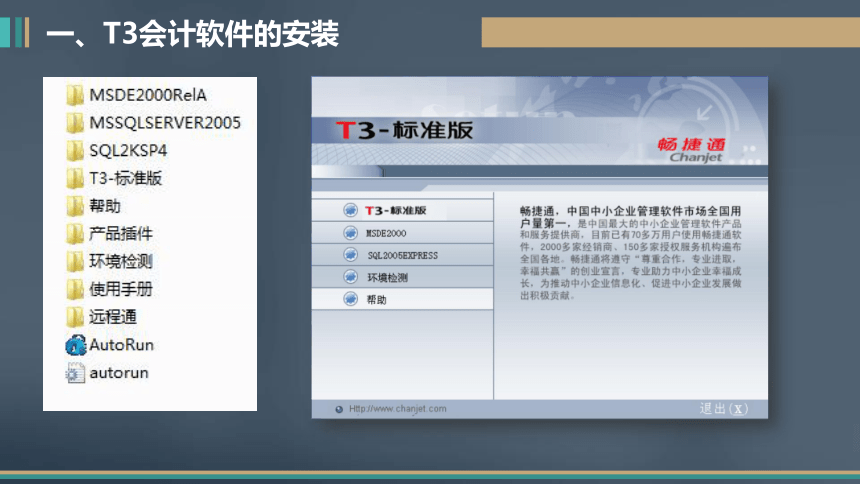
Task: Open the T3-标准版 folder icon
Action: pyautogui.click(x=75, y=178)
